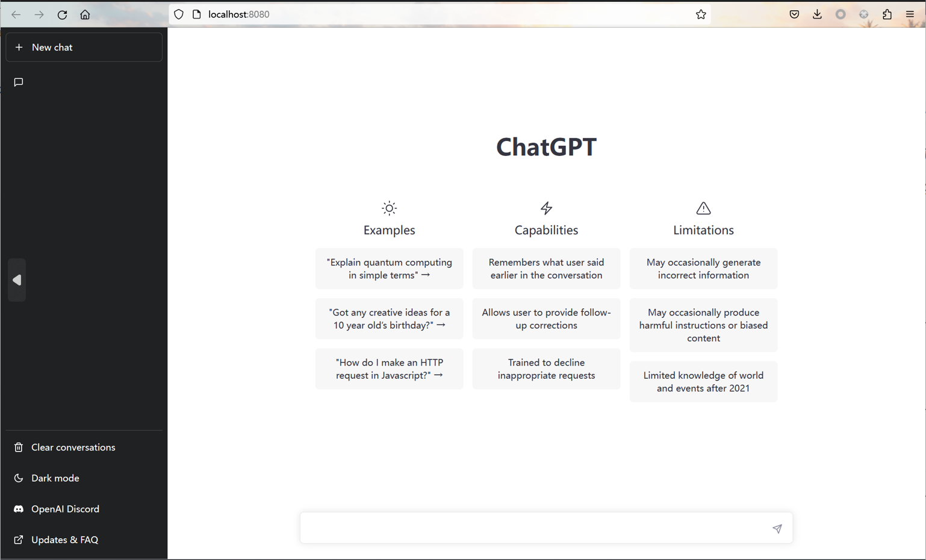Reload the page with the refresh icon
926x560 pixels.
tap(62, 14)
